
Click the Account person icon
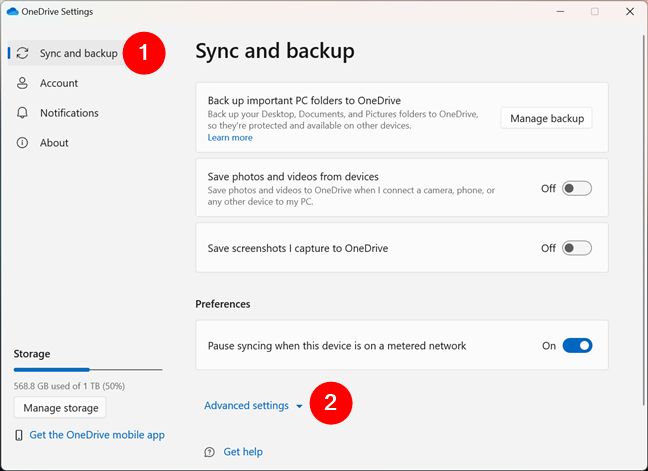22,83
